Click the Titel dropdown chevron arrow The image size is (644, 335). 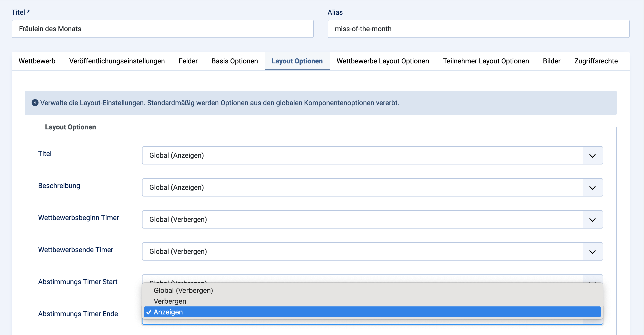pyautogui.click(x=592, y=156)
